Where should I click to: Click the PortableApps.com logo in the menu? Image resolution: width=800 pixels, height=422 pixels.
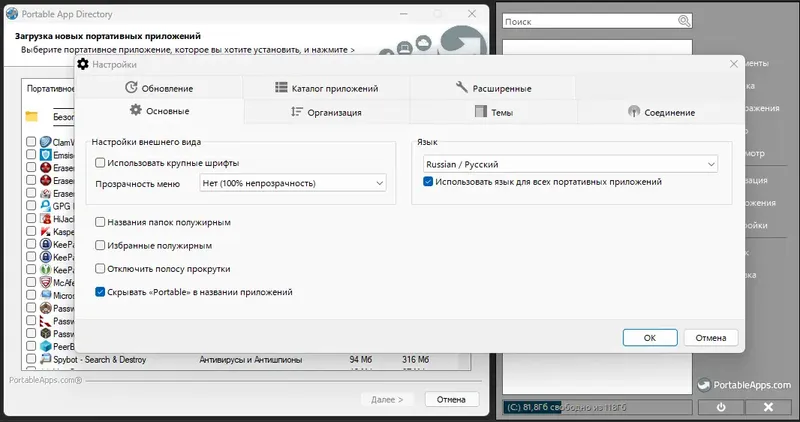pyautogui.click(x=704, y=385)
